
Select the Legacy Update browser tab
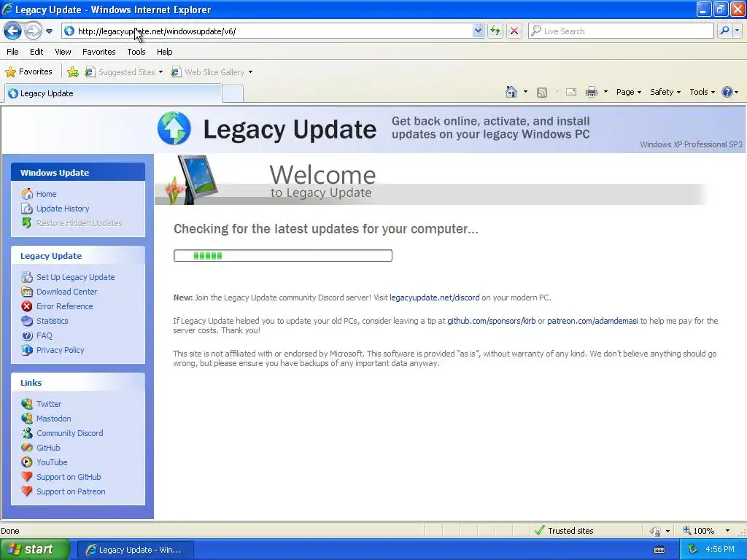coord(113,93)
